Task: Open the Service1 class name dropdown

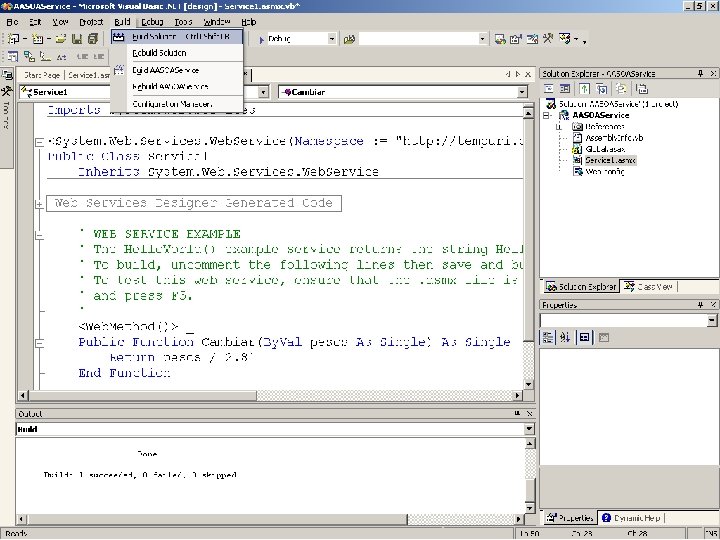Action: point(263,92)
